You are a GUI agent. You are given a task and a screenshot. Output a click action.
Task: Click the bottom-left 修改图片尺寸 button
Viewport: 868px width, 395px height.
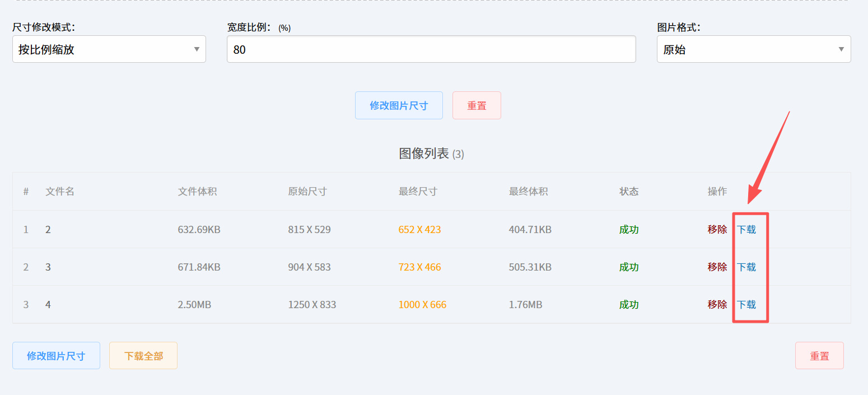click(56, 356)
